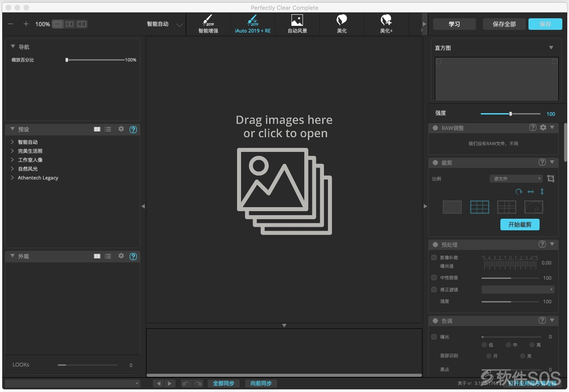Select the fine grid crop overlay

(x=452, y=207)
